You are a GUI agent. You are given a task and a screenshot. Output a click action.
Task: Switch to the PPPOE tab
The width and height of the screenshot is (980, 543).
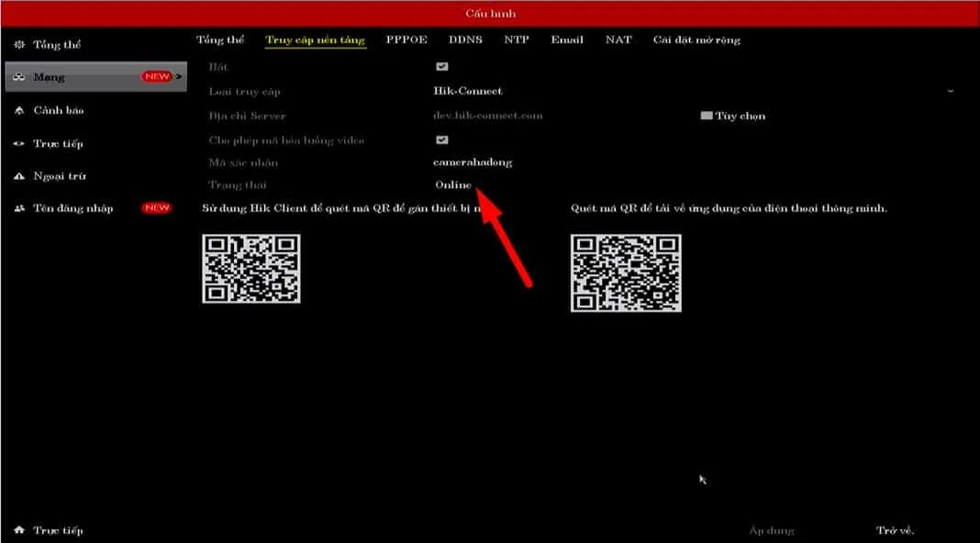pyautogui.click(x=406, y=39)
